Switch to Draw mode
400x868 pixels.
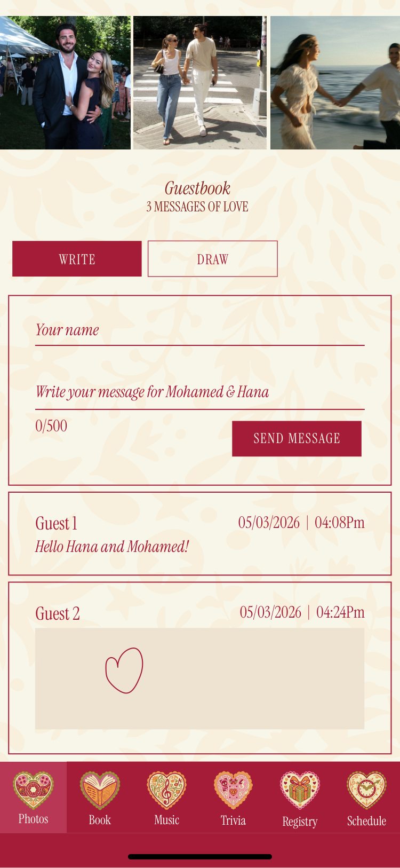click(x=212, y=259)
